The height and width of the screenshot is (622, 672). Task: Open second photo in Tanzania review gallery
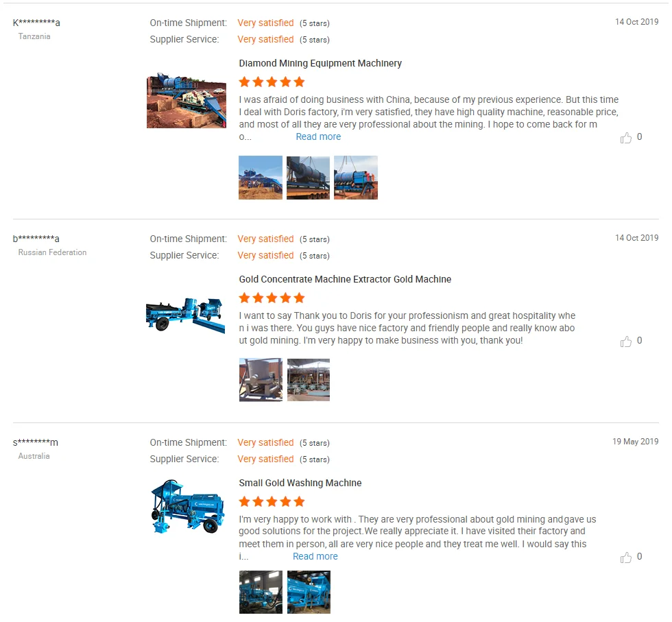pos(308,178)
